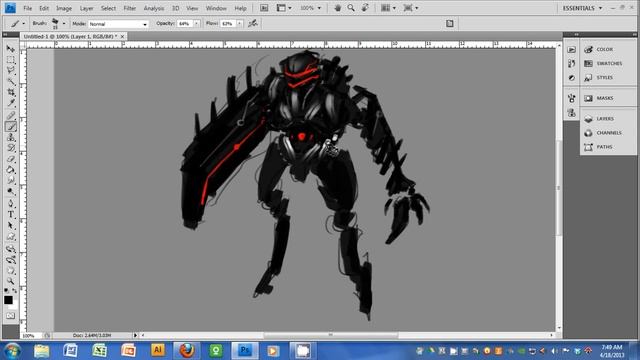640x360 pixels.
Task: Open the Adjustments panel half-circle icon
Action: pos(571,78)
